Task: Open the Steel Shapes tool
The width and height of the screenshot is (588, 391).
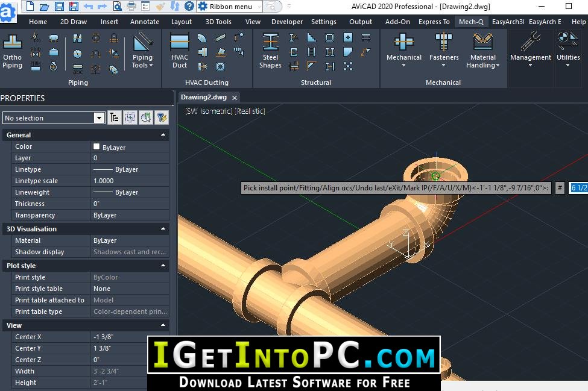Action: click(x=270, y=51)
